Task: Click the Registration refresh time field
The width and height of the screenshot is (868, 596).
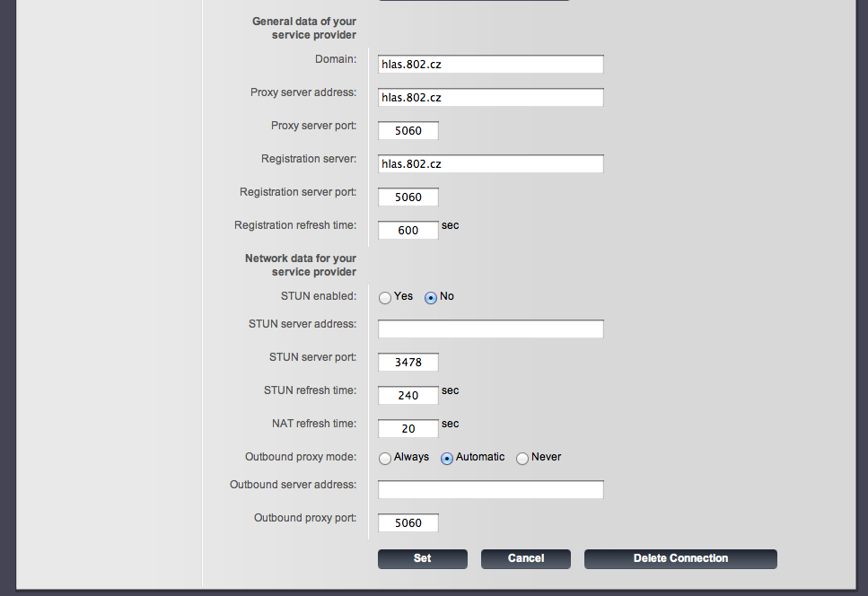Action: pyautogui.click(x=408, y=230)
